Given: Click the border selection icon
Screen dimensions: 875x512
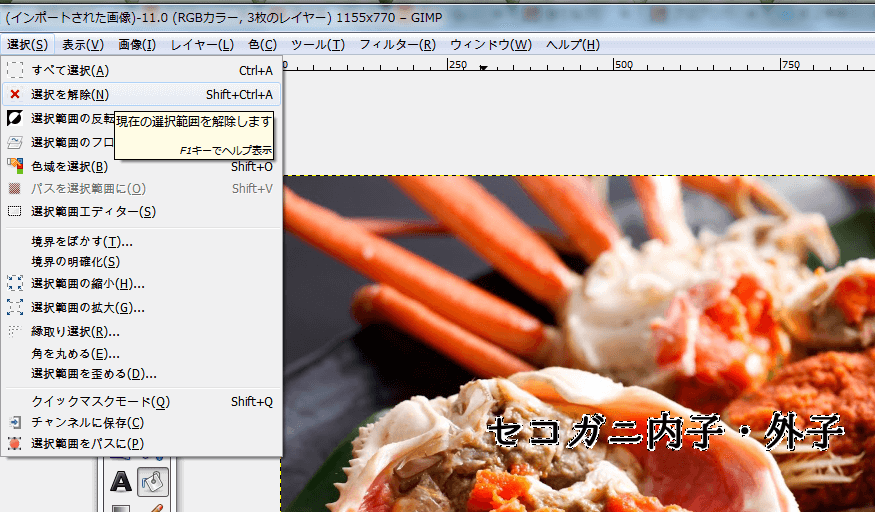Looking at the screenshot, I should [x=15, y=331].
